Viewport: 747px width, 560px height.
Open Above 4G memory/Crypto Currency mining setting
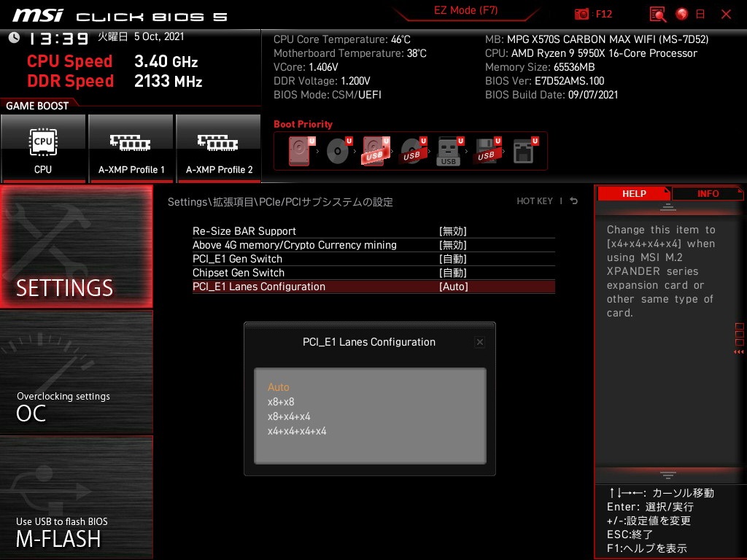coord(373,245)
